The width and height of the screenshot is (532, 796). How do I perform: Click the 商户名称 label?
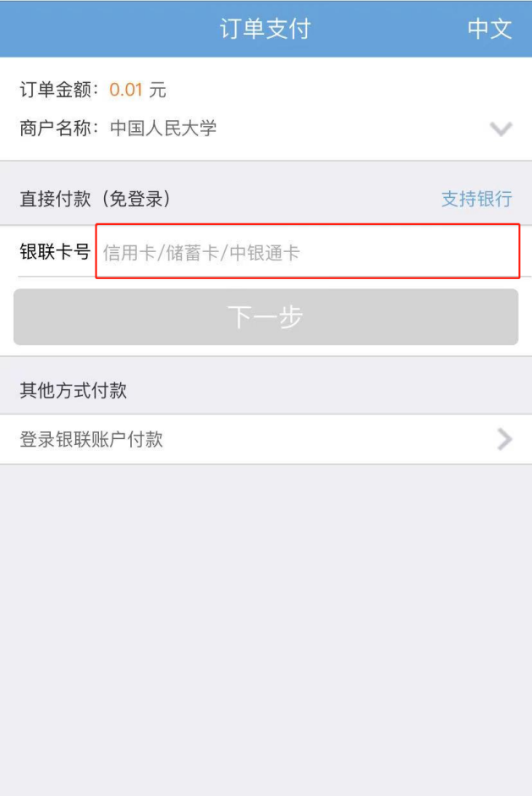point(55,128)
